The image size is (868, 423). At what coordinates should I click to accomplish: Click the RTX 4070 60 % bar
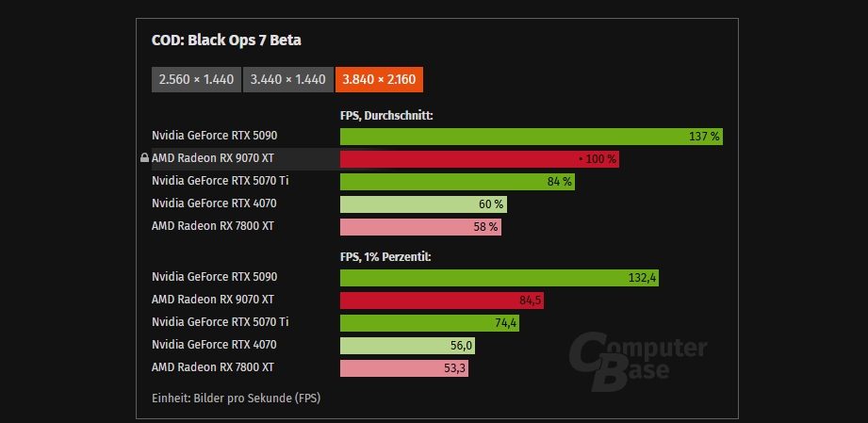tap(423, 204)
